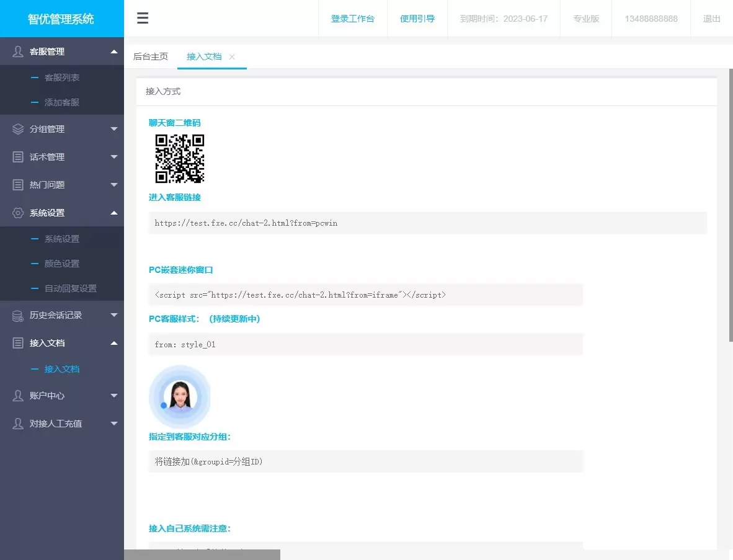Select the 接入文档 submenu item
The height and width of the screenshot is (560, 733).
click(x=62, y=369)
